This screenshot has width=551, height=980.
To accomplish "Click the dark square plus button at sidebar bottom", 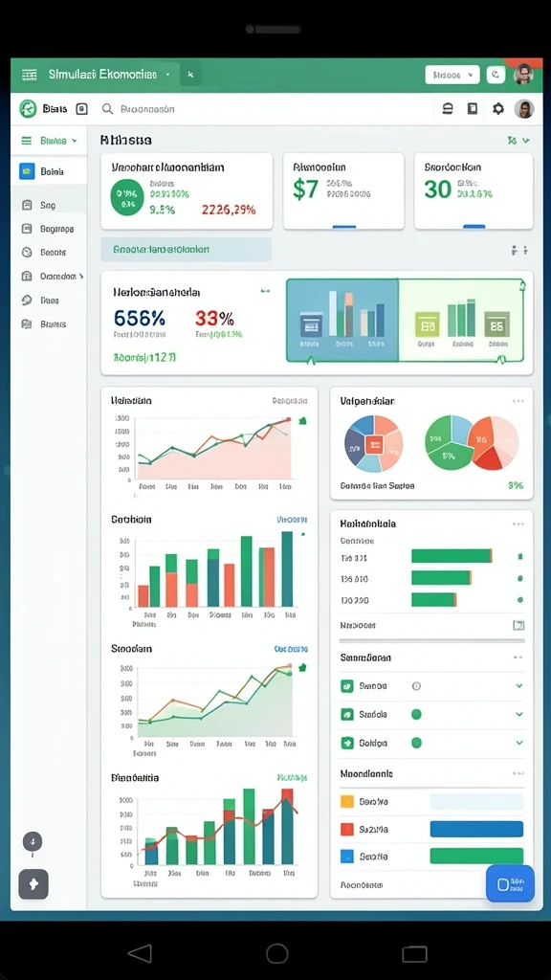I will 33,883.
